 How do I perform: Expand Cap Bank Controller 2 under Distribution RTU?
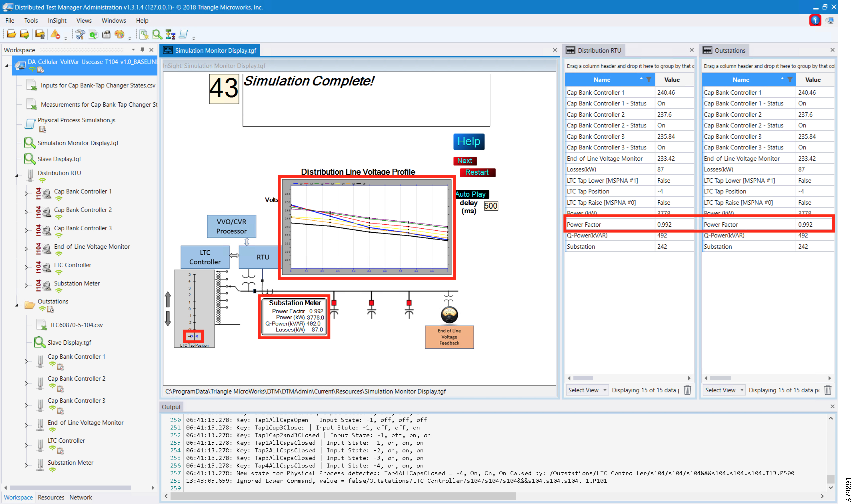coord(26,212)
